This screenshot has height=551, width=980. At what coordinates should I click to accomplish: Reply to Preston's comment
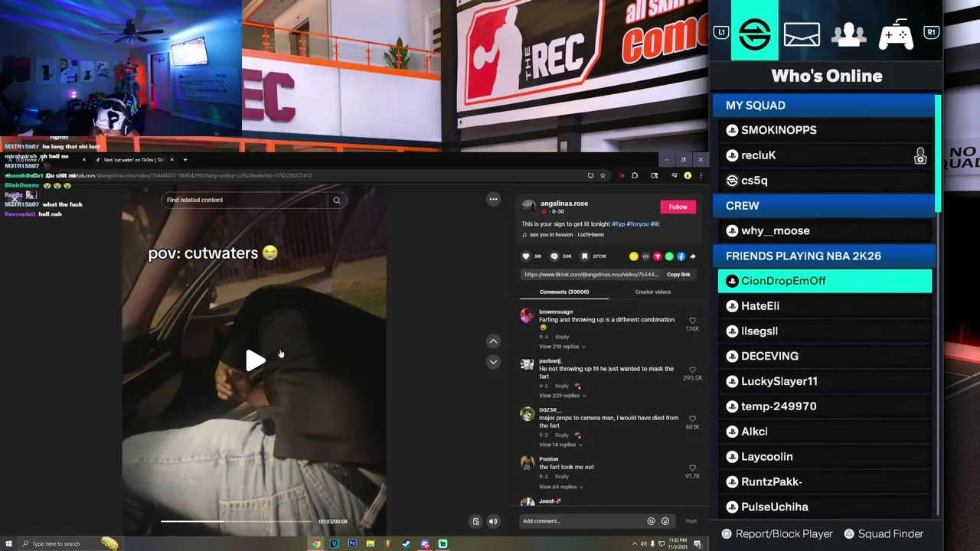click(562, 477)
